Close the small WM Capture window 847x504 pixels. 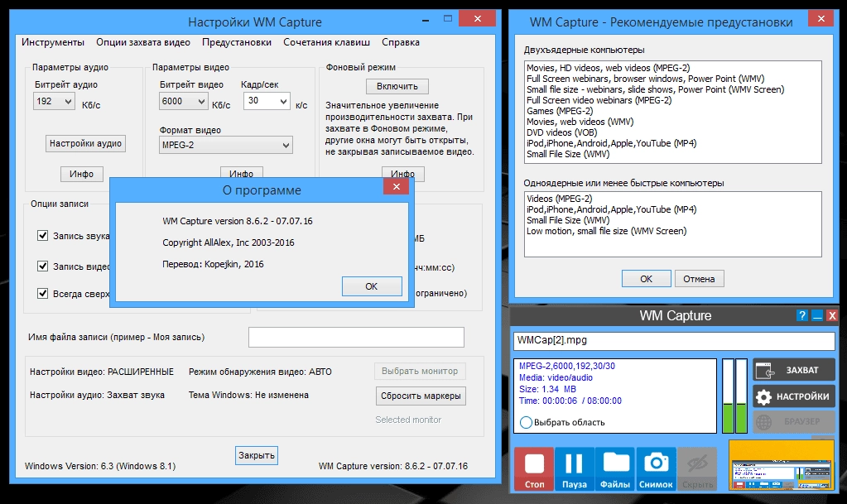[x=832, y=315]
